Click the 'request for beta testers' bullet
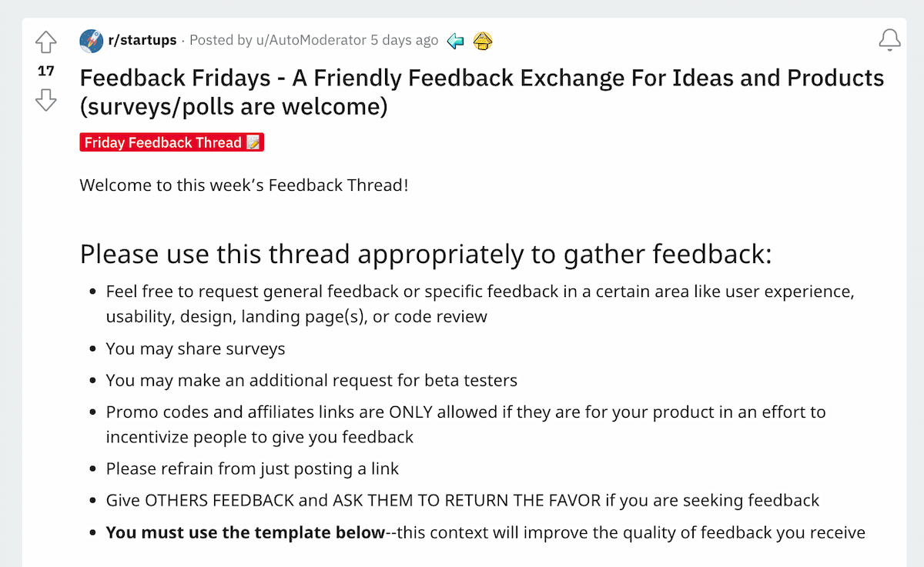The image size is (924, 567). [311, 380]
